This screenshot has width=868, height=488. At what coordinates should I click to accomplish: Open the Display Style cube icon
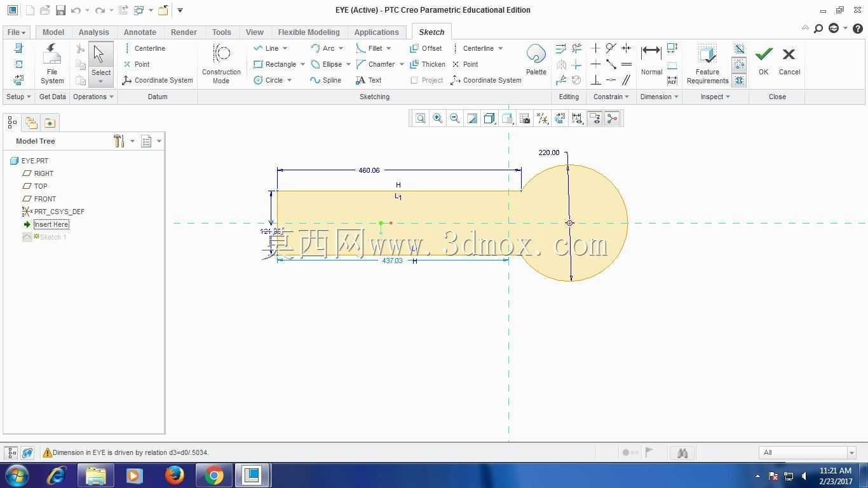tap(489, 118)
